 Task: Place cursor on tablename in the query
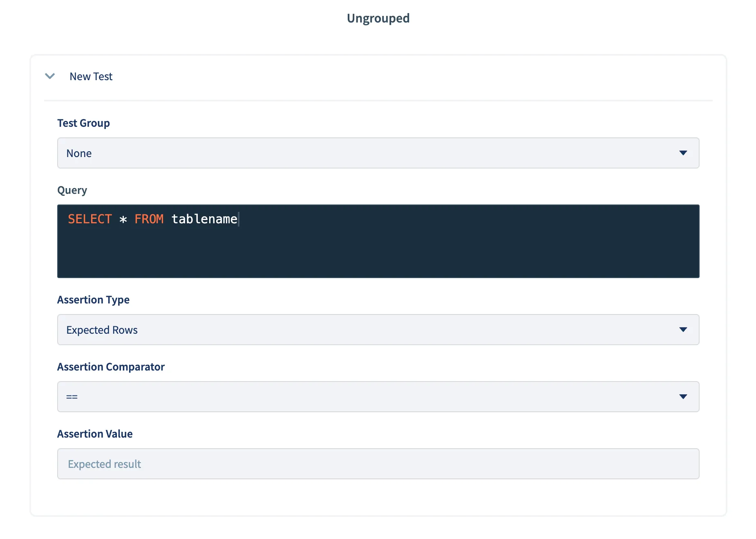click(204, 219)
